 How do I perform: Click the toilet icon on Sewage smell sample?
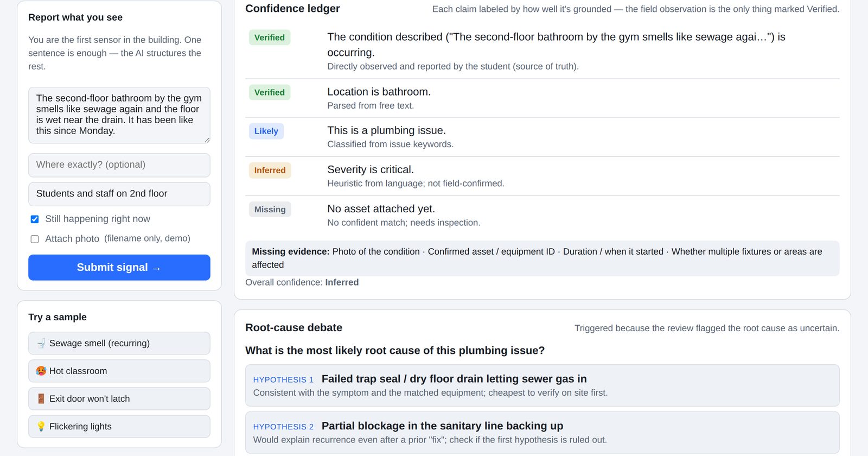tap(41, 344)
